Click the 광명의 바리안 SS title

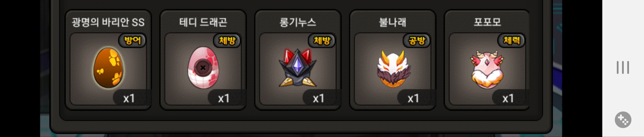click(108, 22)
